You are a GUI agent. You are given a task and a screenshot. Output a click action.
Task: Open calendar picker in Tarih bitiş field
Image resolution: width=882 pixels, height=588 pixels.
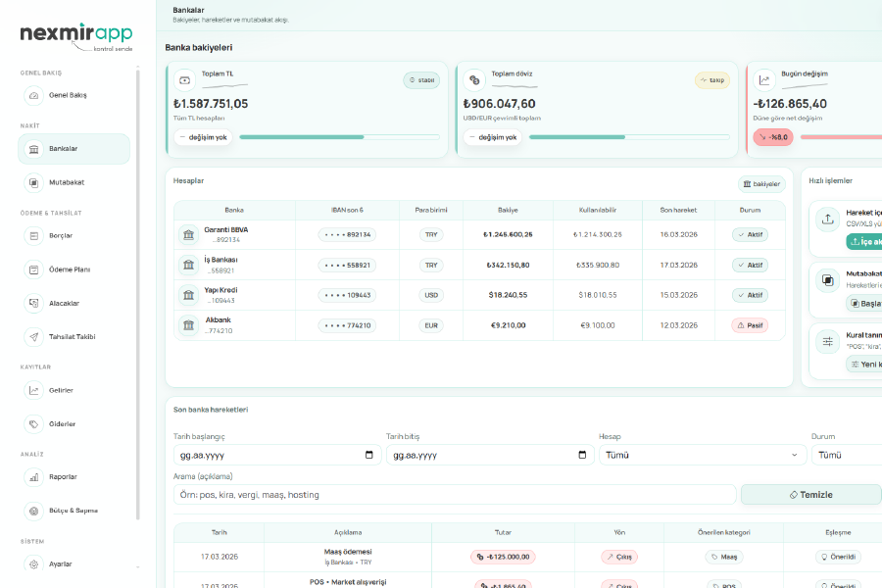click(581, 455)
